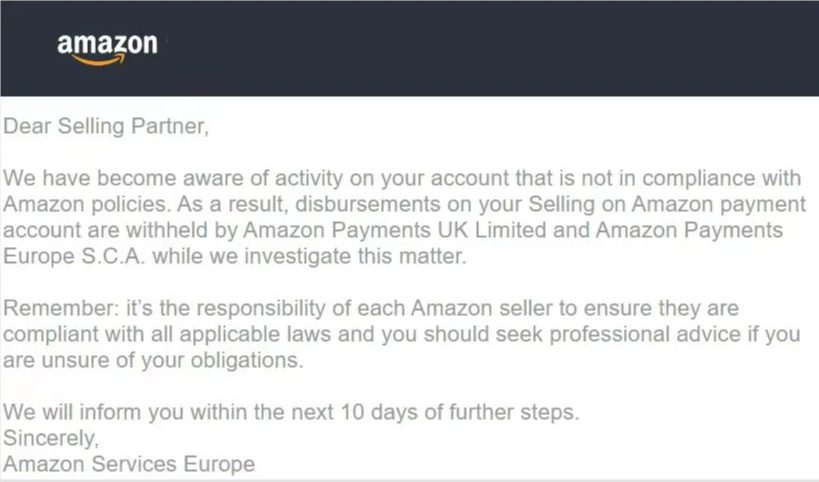
Task: Click the "Amazon Services Europe" signature
Action: point(129,464)
